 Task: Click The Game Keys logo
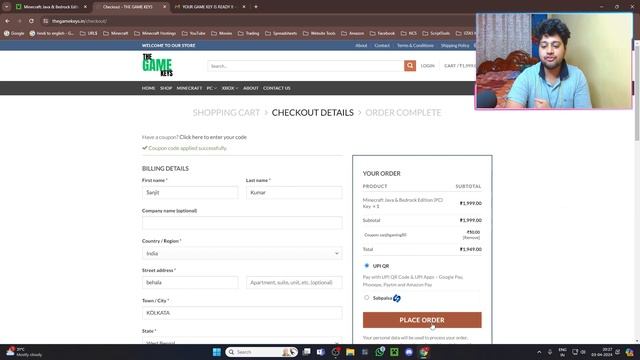pos(158,65)
